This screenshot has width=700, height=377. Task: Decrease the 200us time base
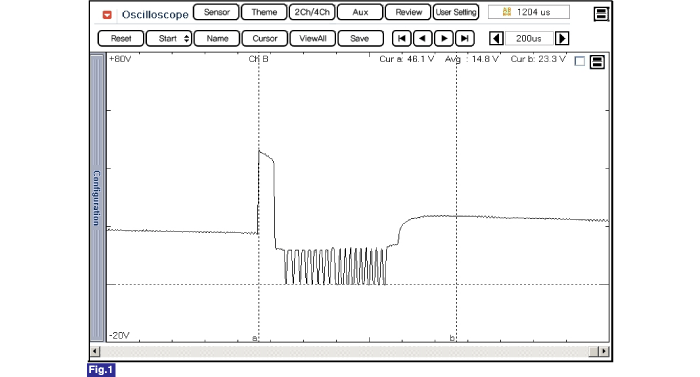(x=496, y=38)
